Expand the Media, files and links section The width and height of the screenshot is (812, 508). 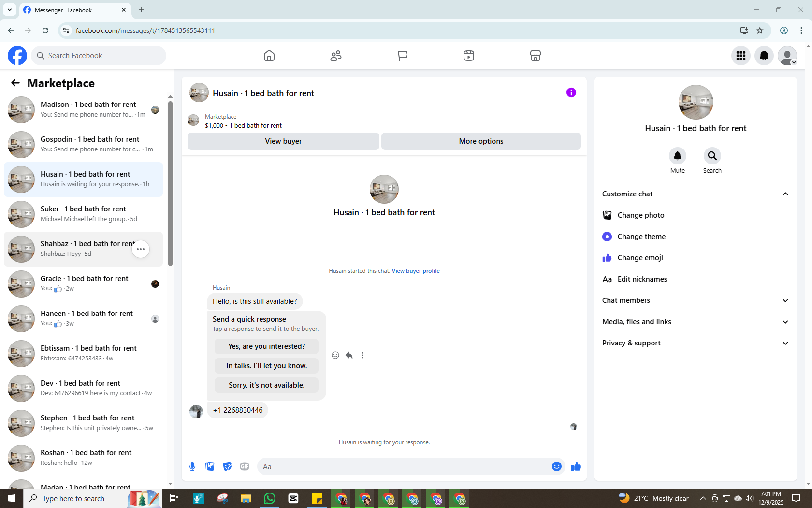click(x=696, y=322)
